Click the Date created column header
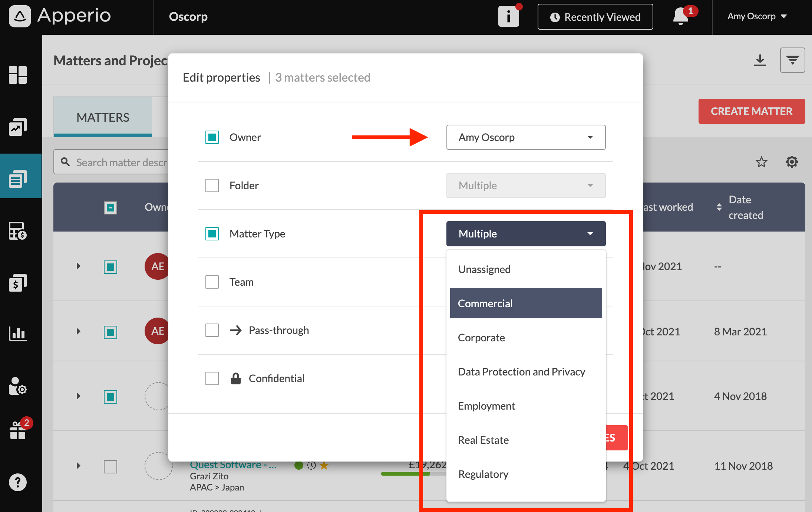The height and width of the screenshot is (512, 812). pyautogui.click(x=746, y=207)
